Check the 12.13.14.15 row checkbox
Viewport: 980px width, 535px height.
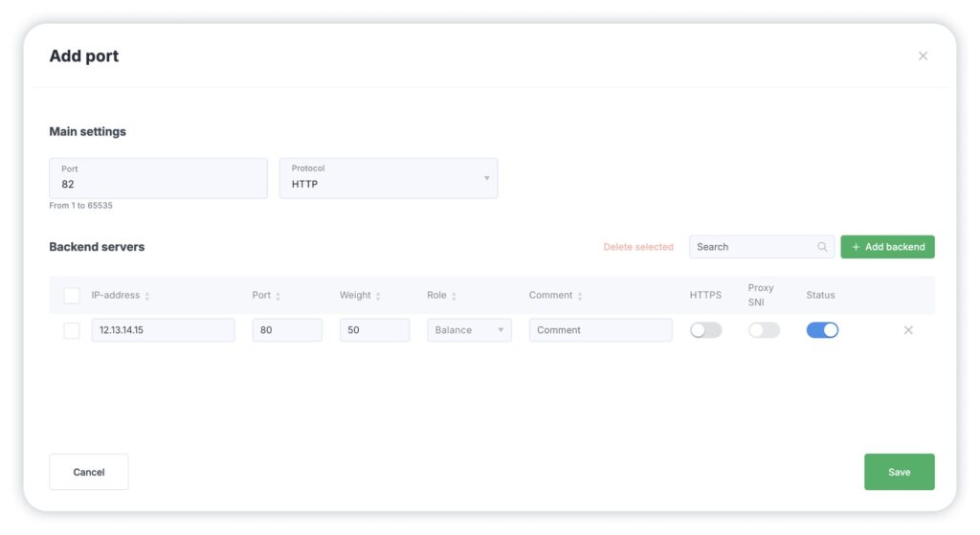[x=72, y=330]
